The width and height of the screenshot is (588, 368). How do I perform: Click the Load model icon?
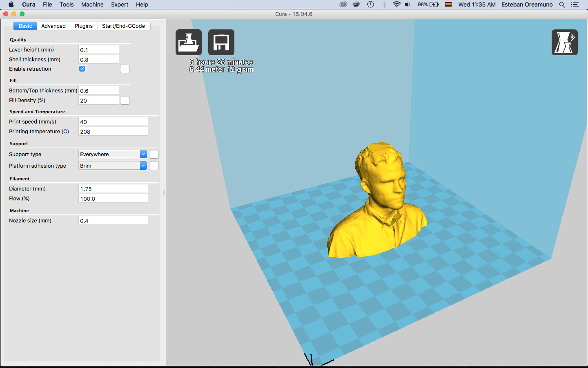pyautogui.click(x=189, y=42)
